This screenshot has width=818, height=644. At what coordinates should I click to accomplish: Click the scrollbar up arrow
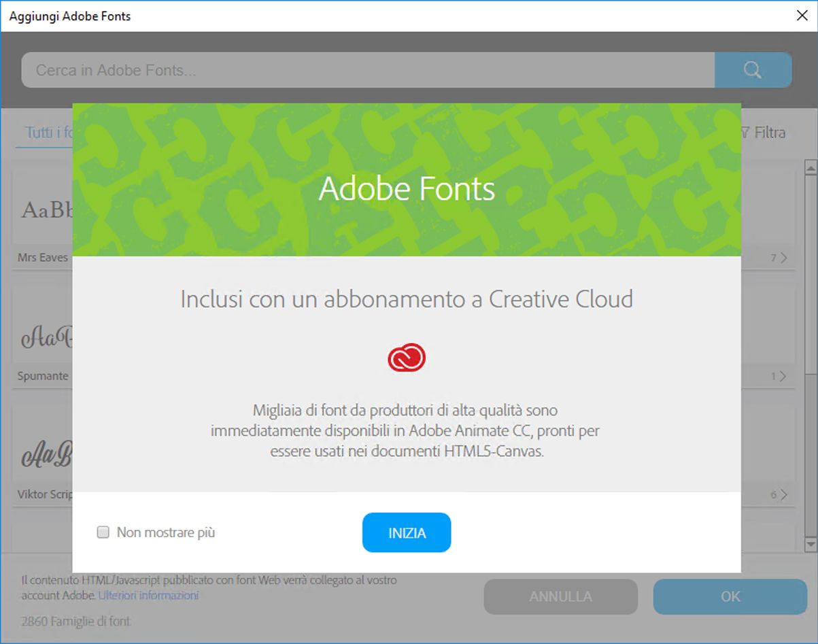click(x=809, y=165)
